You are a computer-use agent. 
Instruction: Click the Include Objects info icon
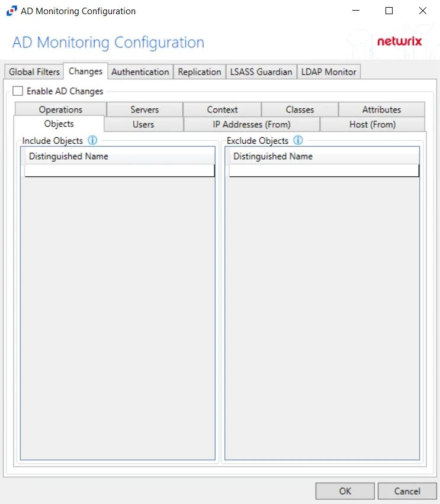click(x=92, y=140)
